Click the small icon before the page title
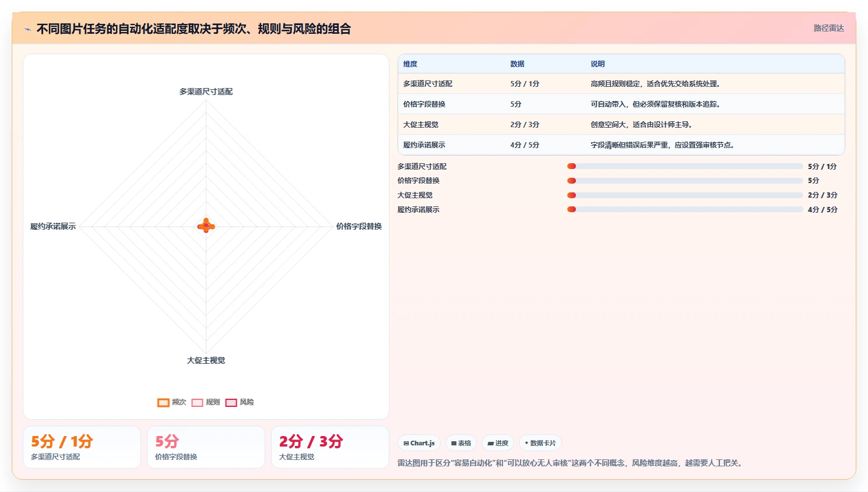 (27, 29)
